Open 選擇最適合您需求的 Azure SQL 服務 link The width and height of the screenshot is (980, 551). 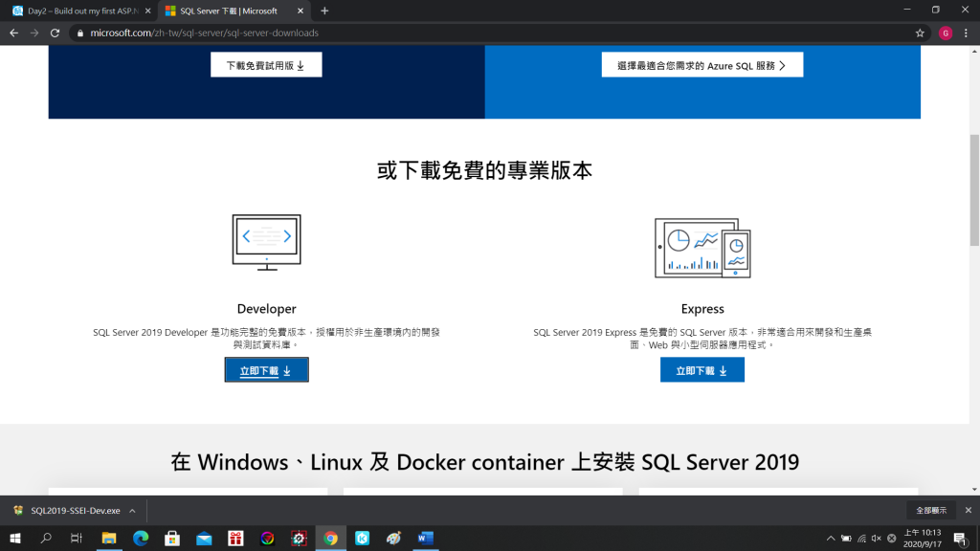(x=702, y=65)
